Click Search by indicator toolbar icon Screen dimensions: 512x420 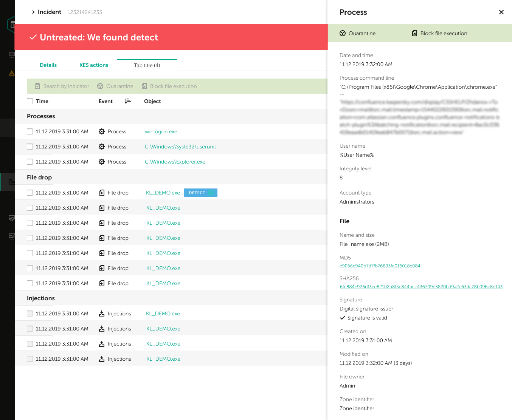tap(37, 86)
